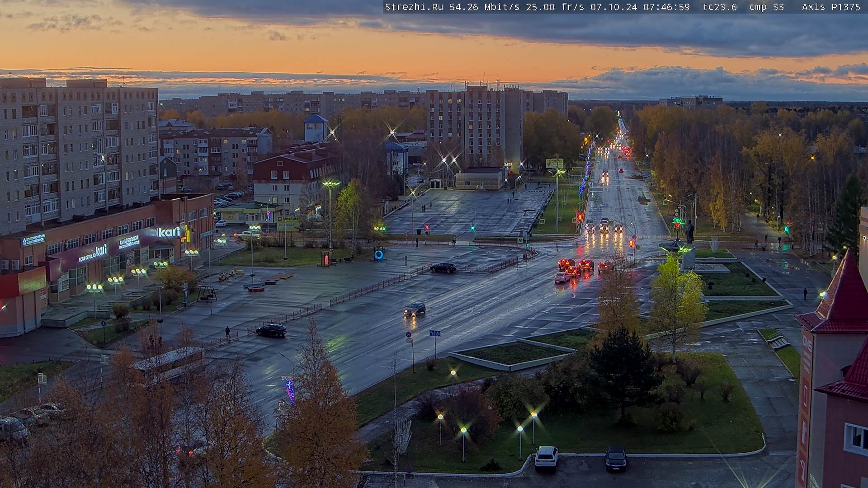
Task: Click the Axis P1375 camera model text
Action: (x=831, y=7)
